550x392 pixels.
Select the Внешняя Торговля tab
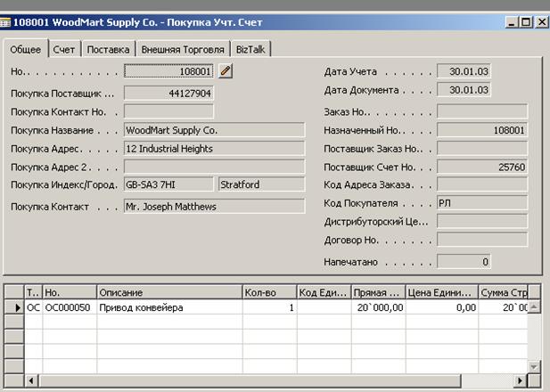(x=183, y=50)
